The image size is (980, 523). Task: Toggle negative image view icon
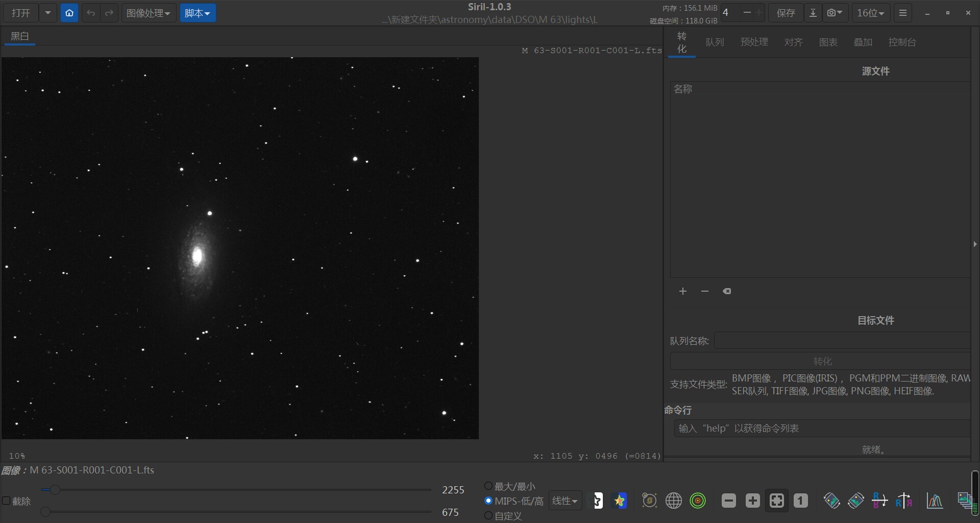pos(597,501)
